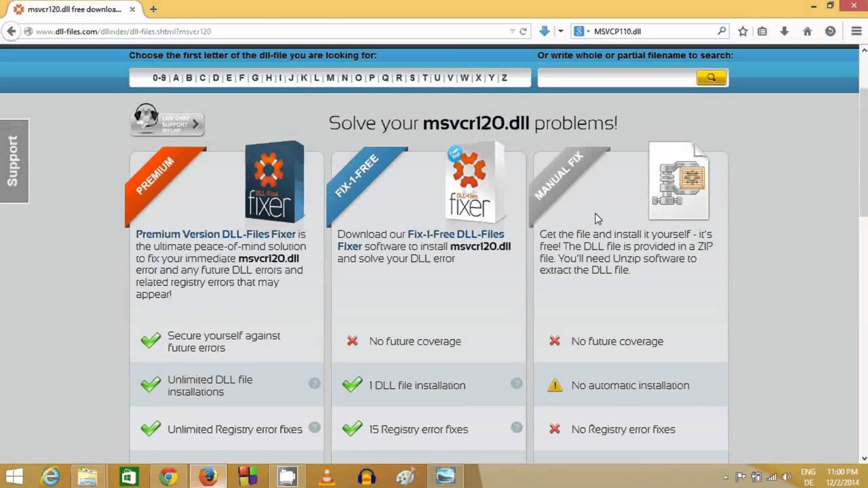Browse dll files starting with letter S

412,78
